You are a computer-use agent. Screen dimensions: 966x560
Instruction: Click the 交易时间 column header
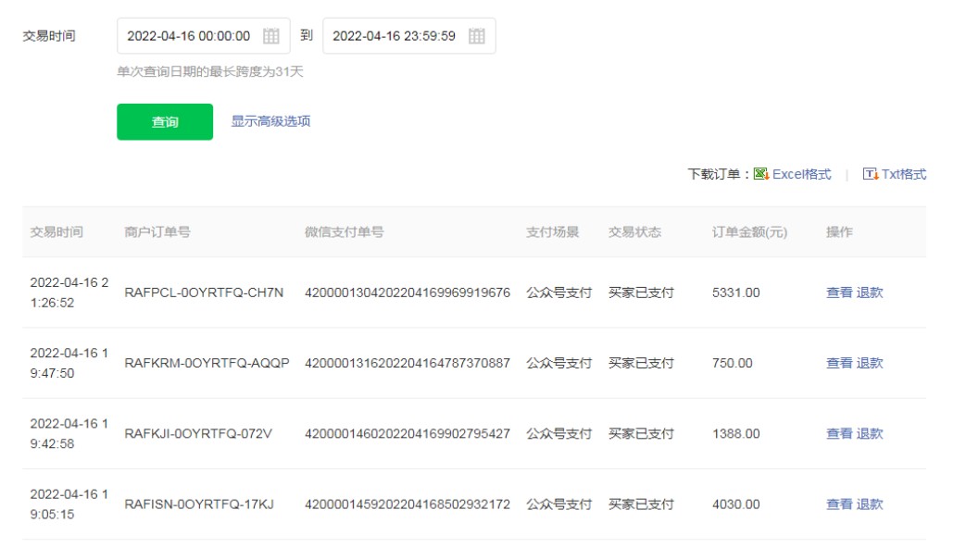pos(56,232)
